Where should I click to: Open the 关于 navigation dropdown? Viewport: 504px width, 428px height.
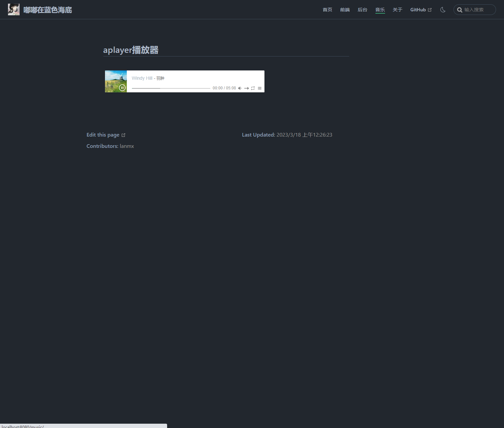(x=397, y=10)
